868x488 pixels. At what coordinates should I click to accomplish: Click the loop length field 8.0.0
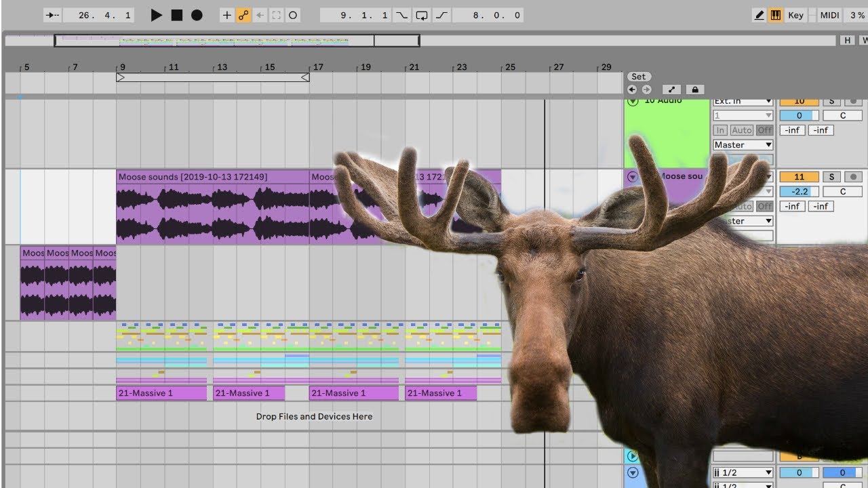(x=488, y=15)
